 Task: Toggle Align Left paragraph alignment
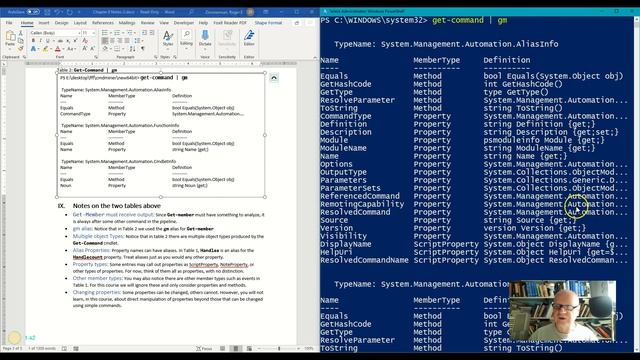104,41
